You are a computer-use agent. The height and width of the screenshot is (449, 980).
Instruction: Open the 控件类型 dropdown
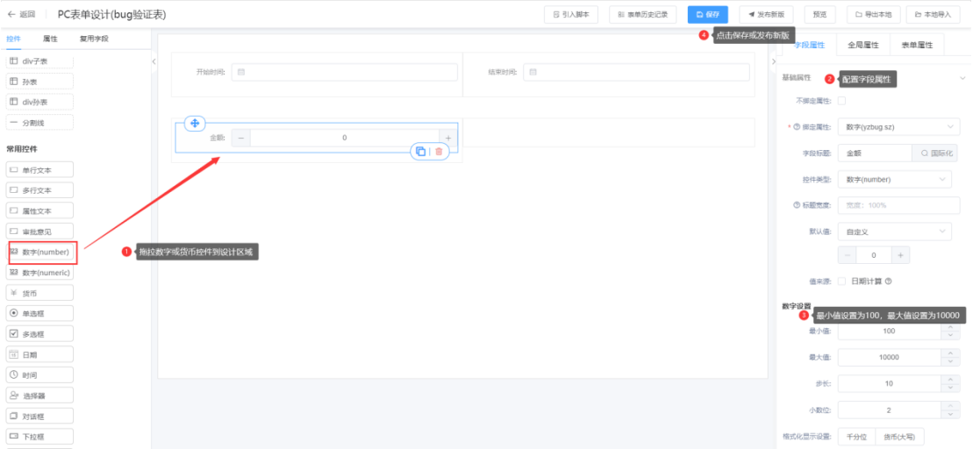click(894, 179)
